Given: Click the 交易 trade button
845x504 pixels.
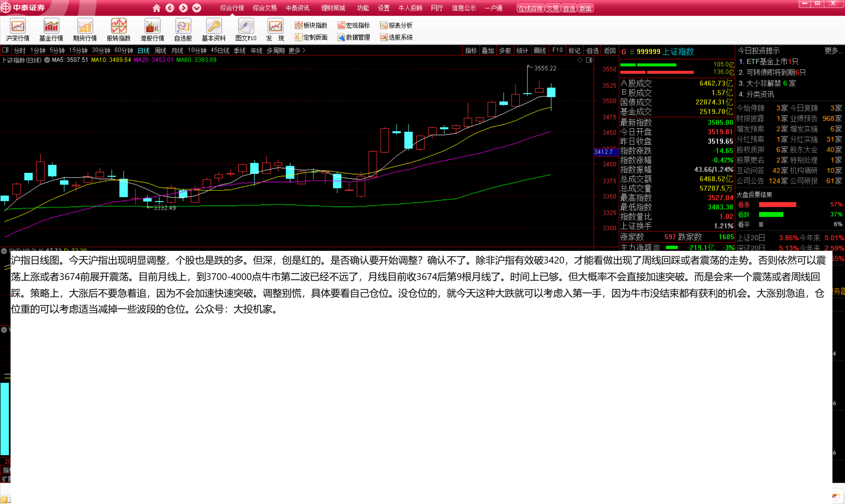Looking at the screenshot, I should pos(553,8).
